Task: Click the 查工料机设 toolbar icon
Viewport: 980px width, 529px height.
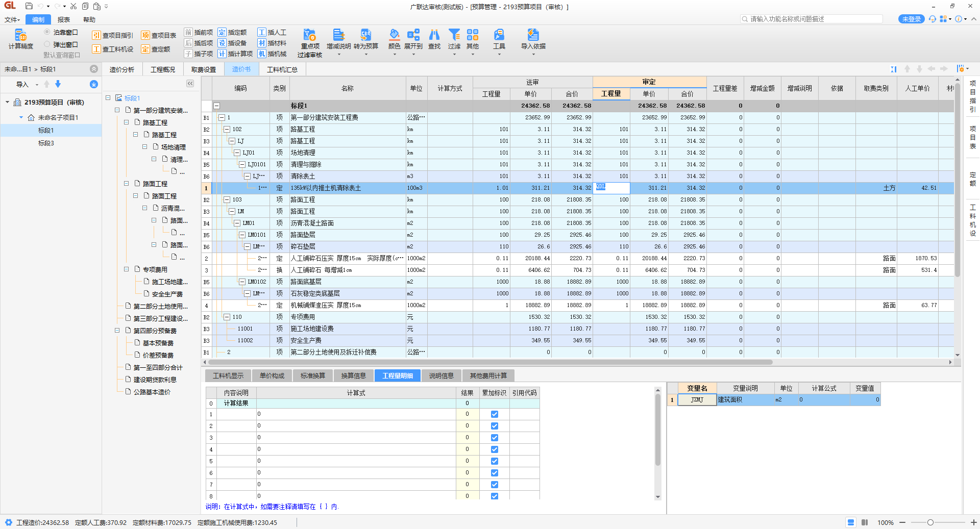Action: point(112,49)
